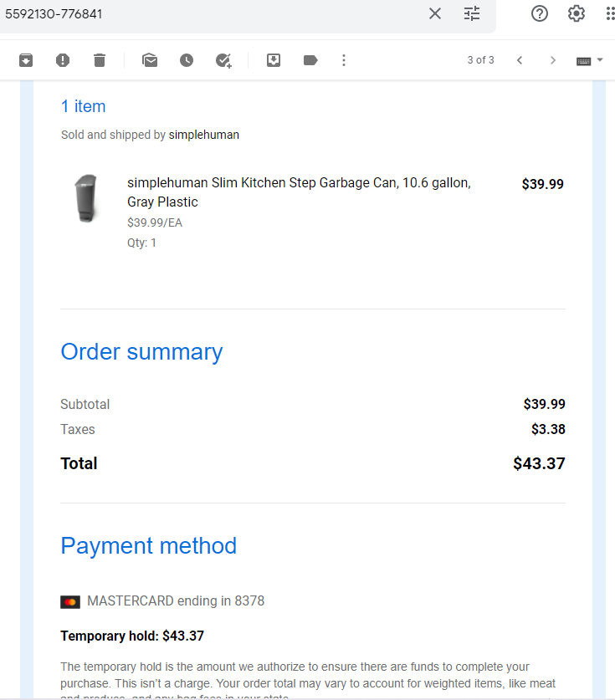Open the Settings gear
This screenshot has height=700, width=615.
tap(577, 13)
